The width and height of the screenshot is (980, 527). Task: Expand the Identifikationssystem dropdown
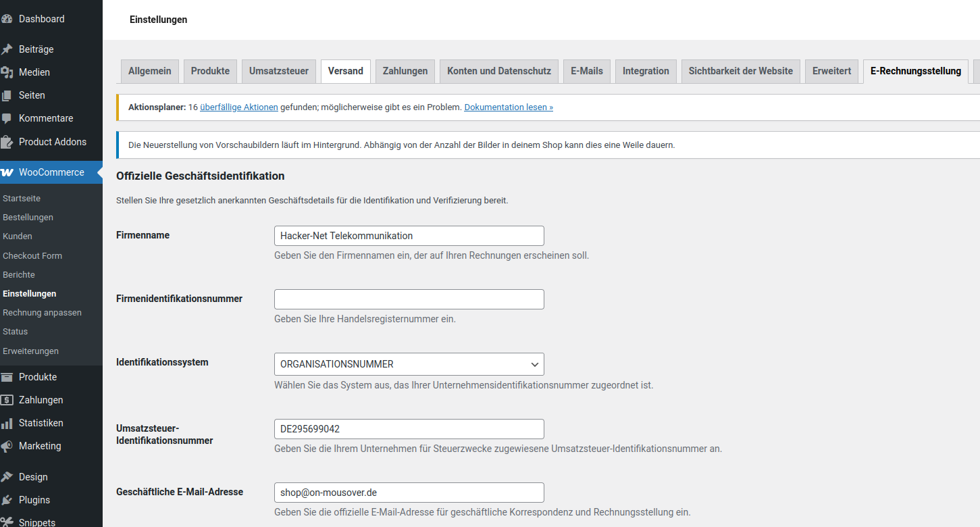click(x=409, y=364)
